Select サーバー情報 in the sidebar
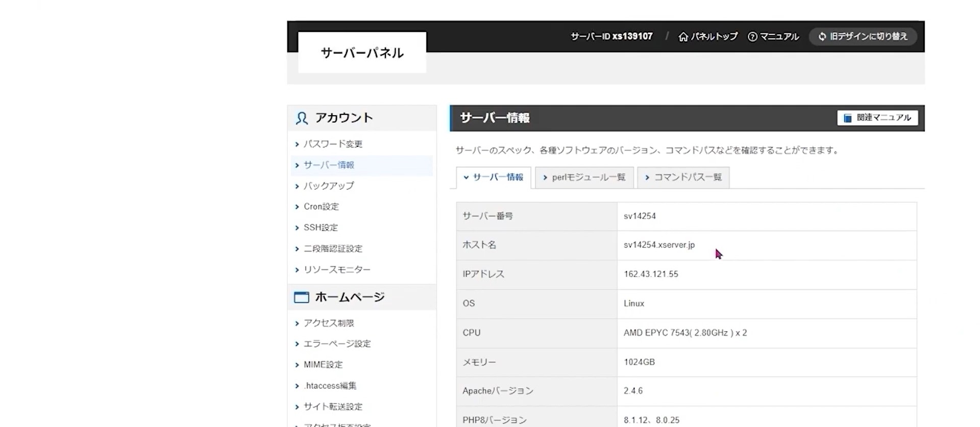 click(329, 165)
